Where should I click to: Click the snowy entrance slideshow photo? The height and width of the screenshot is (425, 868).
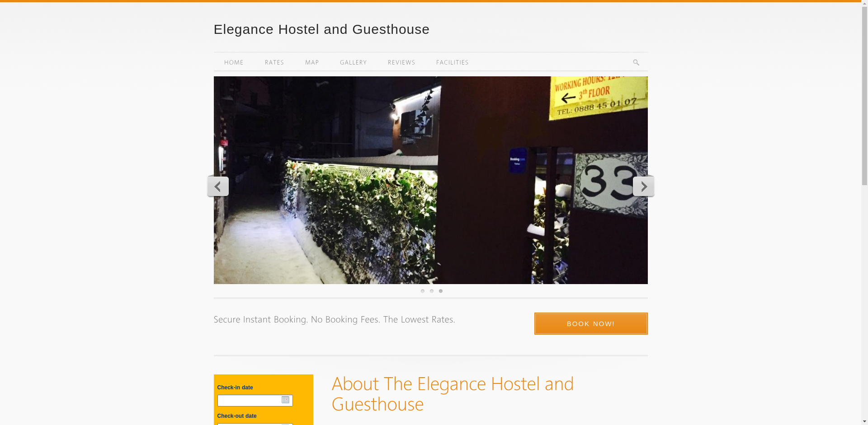(x=430, y=180)
